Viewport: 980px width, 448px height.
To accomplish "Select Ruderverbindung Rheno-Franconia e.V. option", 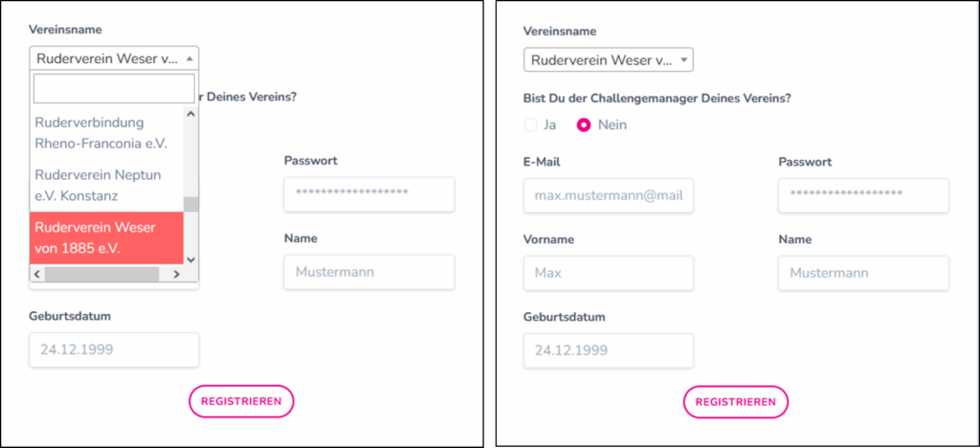I will [x=105, y=133].
